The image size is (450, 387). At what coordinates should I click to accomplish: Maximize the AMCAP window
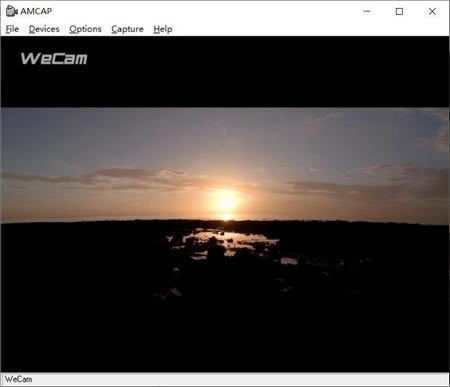[x=399, y=11]
